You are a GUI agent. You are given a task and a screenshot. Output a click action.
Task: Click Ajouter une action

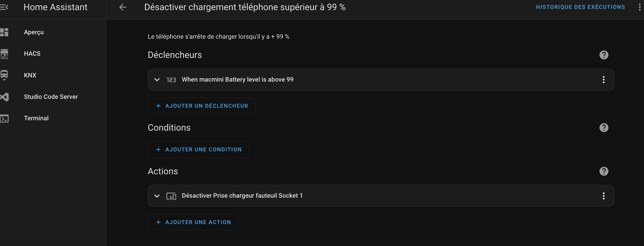click(x=193, y=222)
